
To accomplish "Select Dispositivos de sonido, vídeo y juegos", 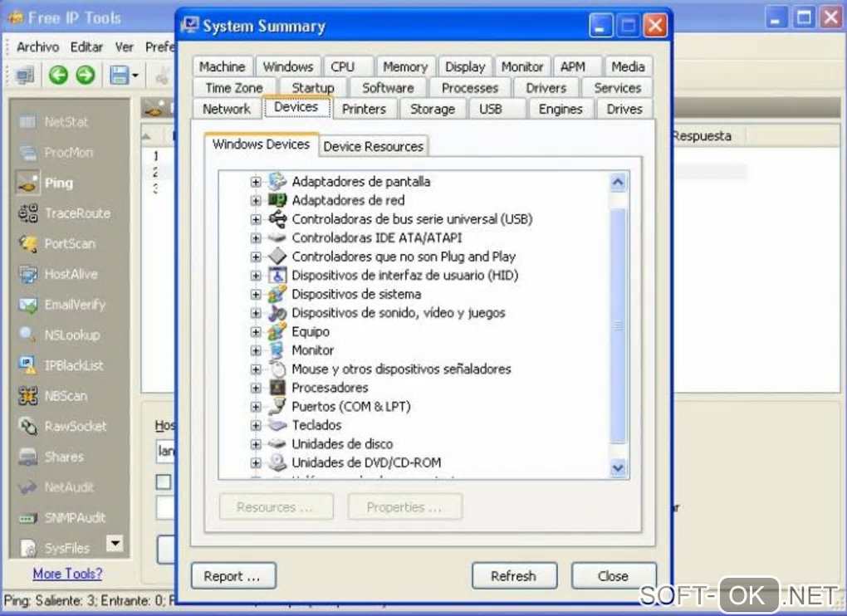I will coord(399,313).
